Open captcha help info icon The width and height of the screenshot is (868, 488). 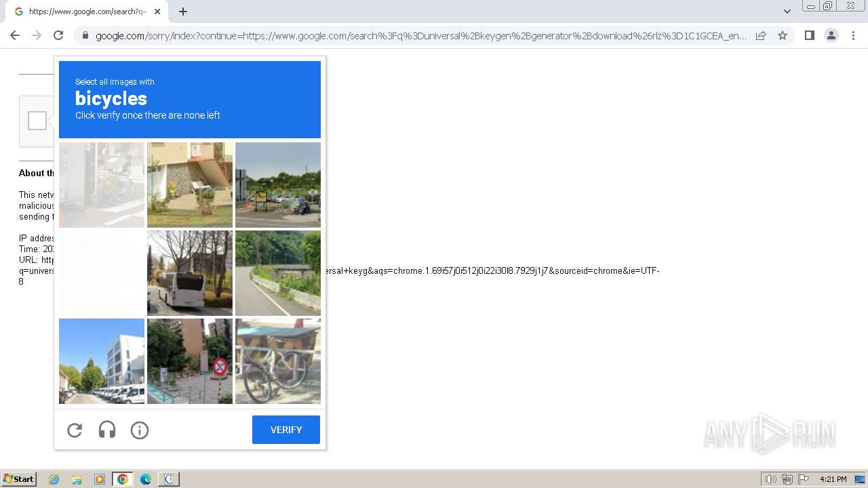tap(140, 430)
